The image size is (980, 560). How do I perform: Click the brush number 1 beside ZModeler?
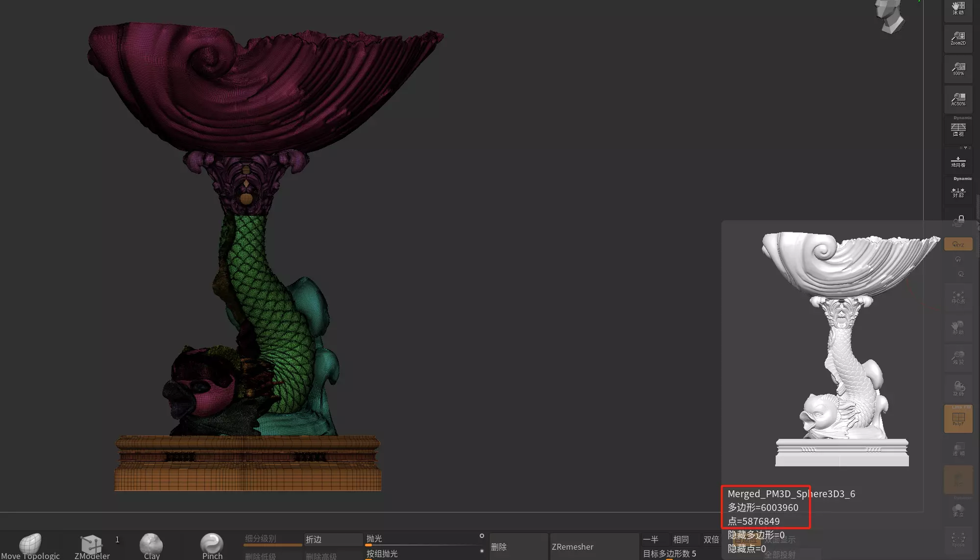point(117,539)
